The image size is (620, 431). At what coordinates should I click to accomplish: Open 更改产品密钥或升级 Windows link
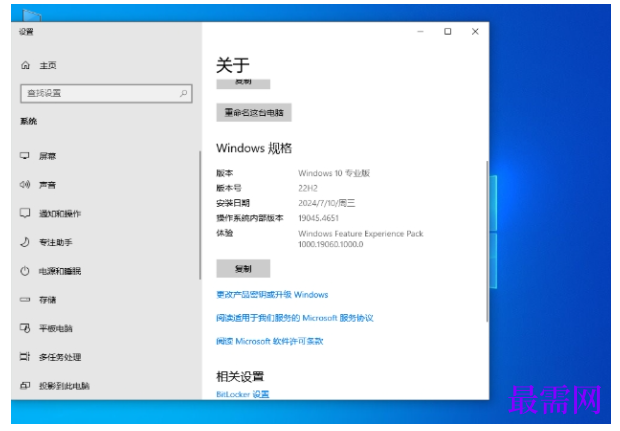click(272, 295)
